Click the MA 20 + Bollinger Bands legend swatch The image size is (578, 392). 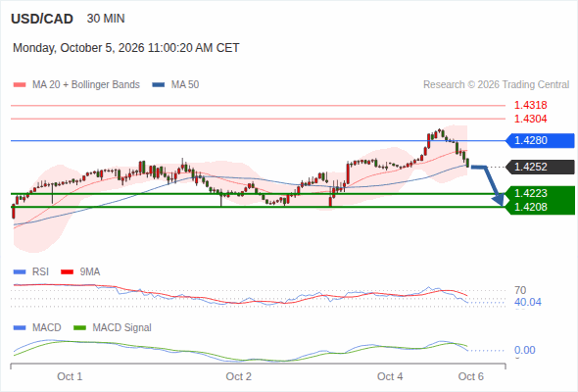tap(20, 85)
